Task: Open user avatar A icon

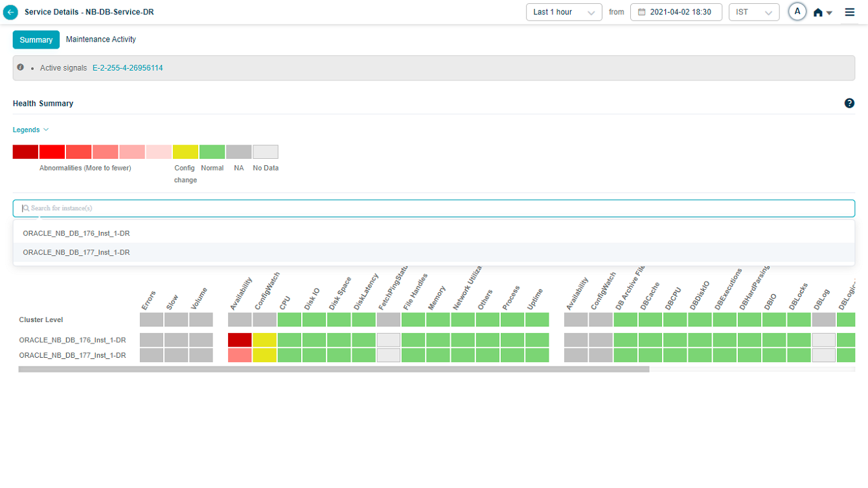Action: point(797,12)
